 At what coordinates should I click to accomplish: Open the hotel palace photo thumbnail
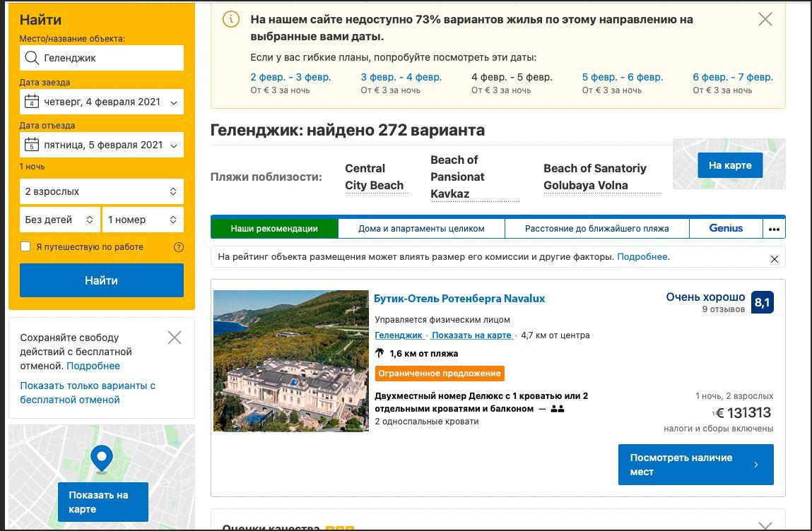pos(291,361)
